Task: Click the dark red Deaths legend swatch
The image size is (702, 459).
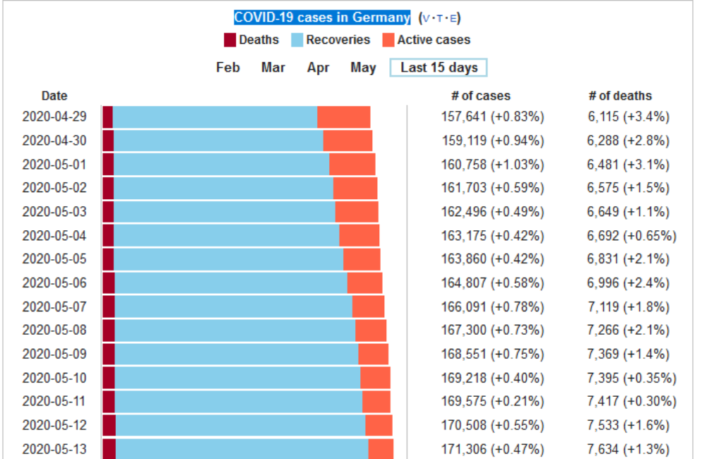Action: tap(229, 40)
